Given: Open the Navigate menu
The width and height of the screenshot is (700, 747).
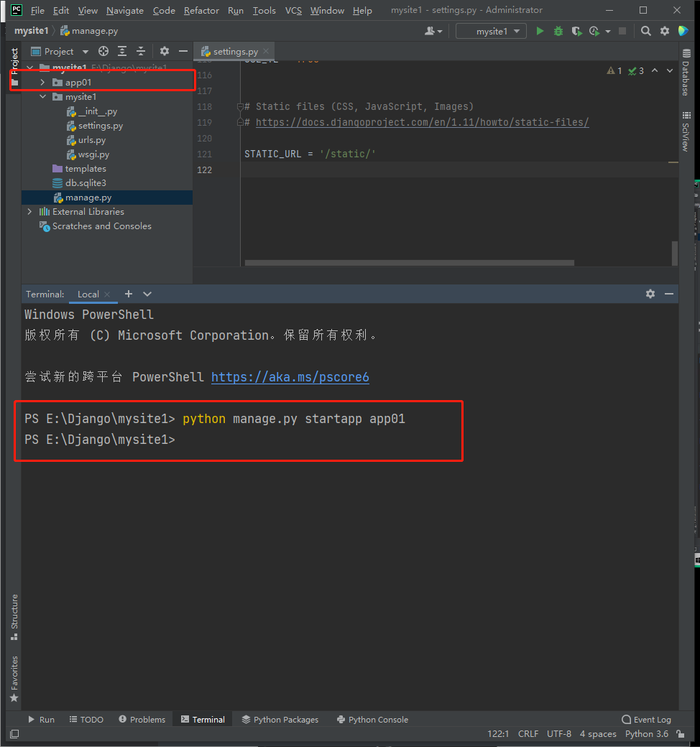Looking at the screenshot, I should click(x=125, y=11).
